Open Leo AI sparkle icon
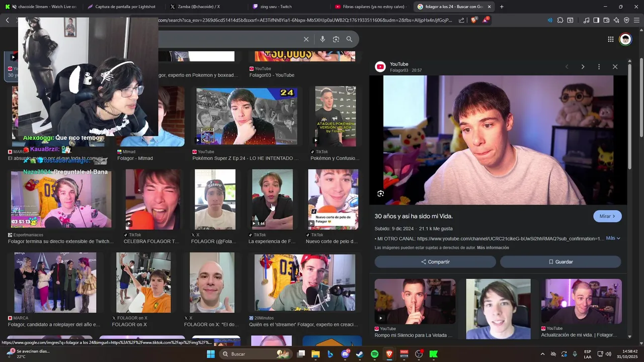644x362 pixels. (616, 20)
